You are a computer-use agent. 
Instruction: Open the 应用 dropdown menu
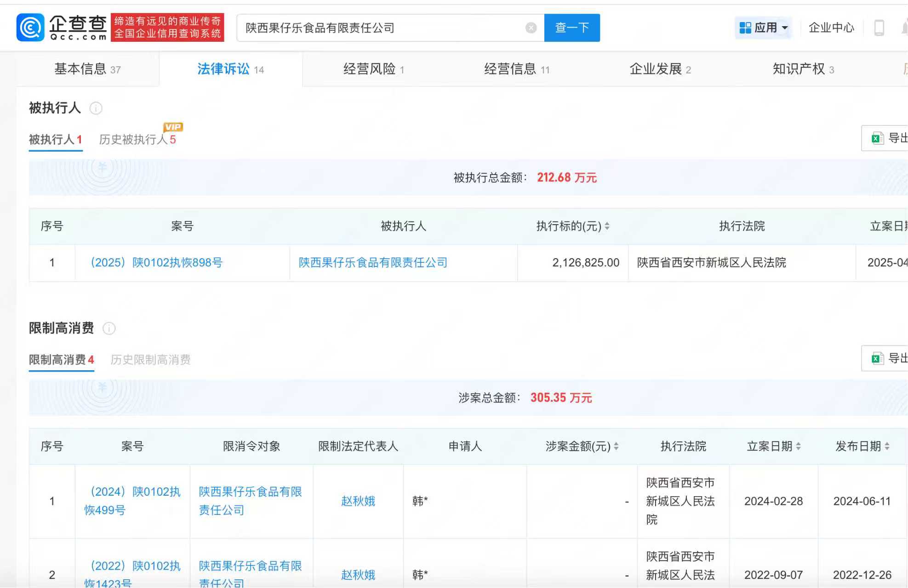[763, 28]
